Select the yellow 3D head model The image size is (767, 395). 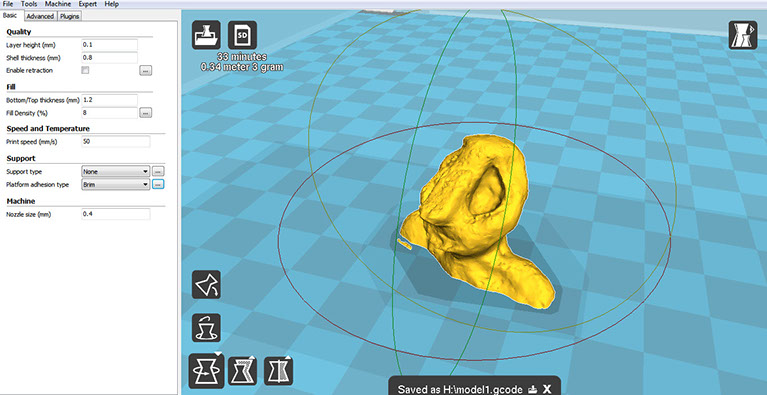(x=479, y=222)
